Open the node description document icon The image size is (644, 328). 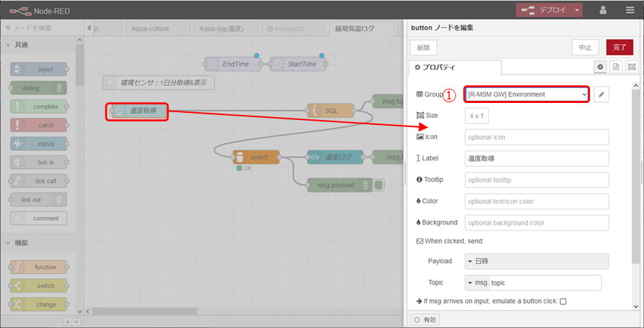point(616,67)
